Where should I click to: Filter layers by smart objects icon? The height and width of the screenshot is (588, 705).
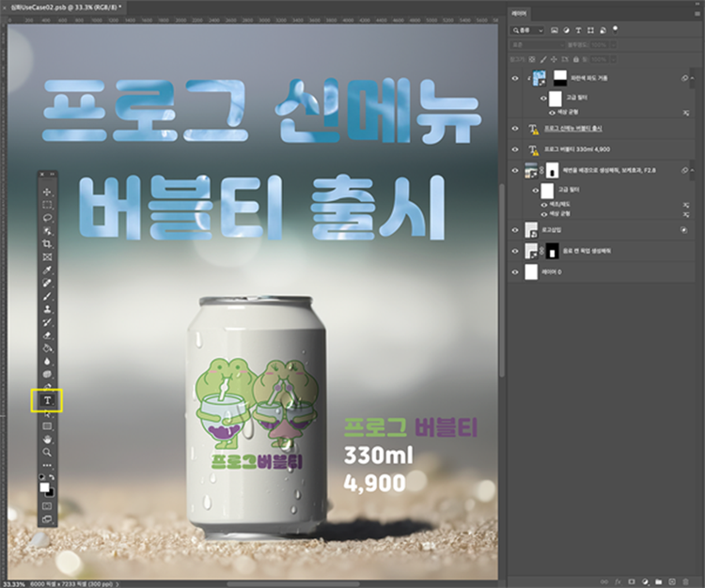tap(603, 31)
